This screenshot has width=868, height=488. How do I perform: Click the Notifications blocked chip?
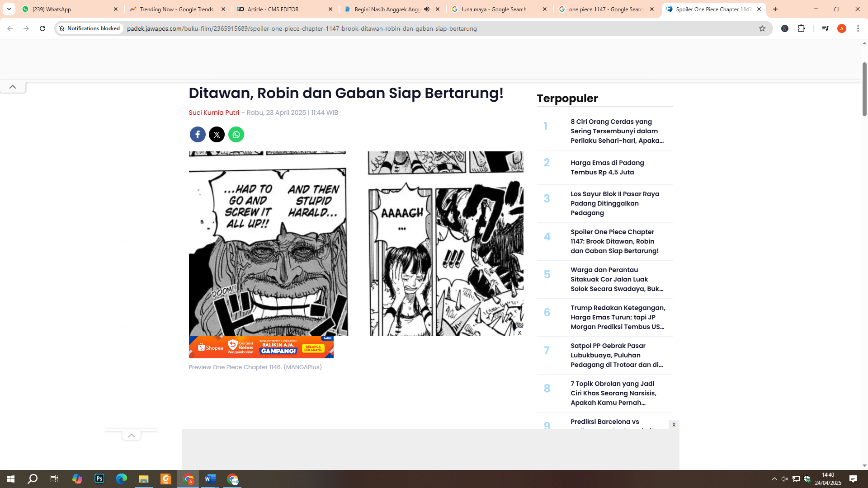[x=90, y=28]
